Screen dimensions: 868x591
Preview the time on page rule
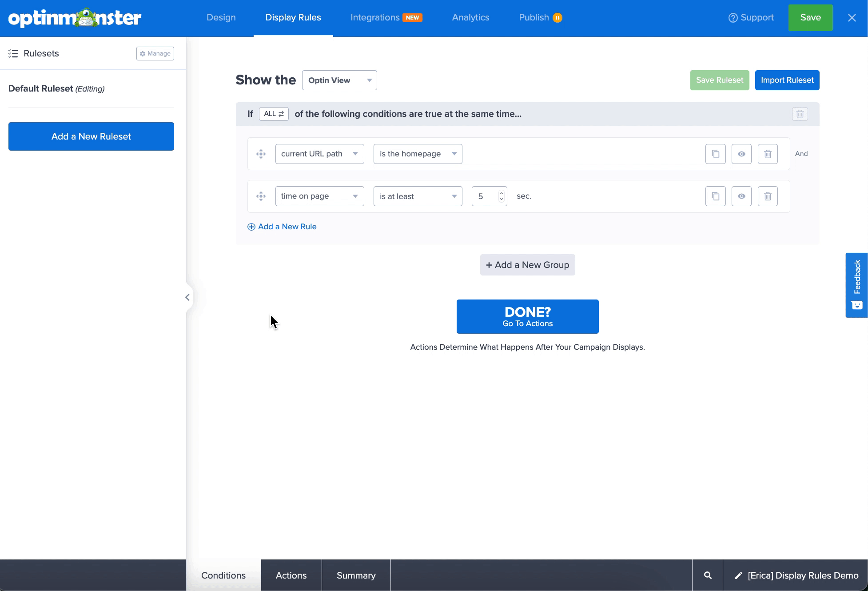pyautogui.click(x=741, y=196)
